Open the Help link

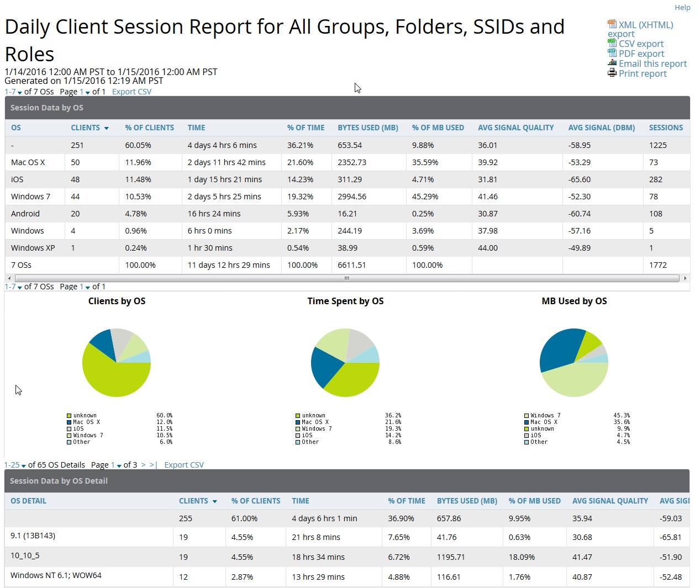[x=682, y=7]
